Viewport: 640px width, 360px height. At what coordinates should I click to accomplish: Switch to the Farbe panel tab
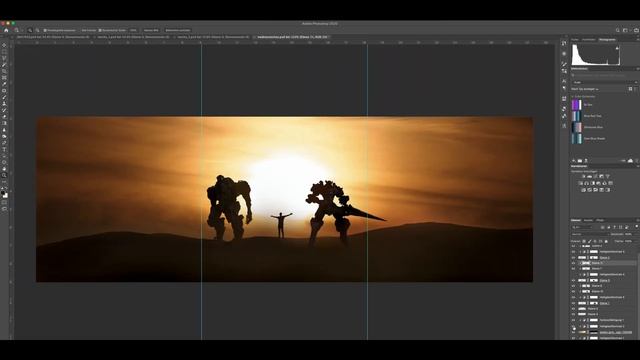(x=575, y=40)
